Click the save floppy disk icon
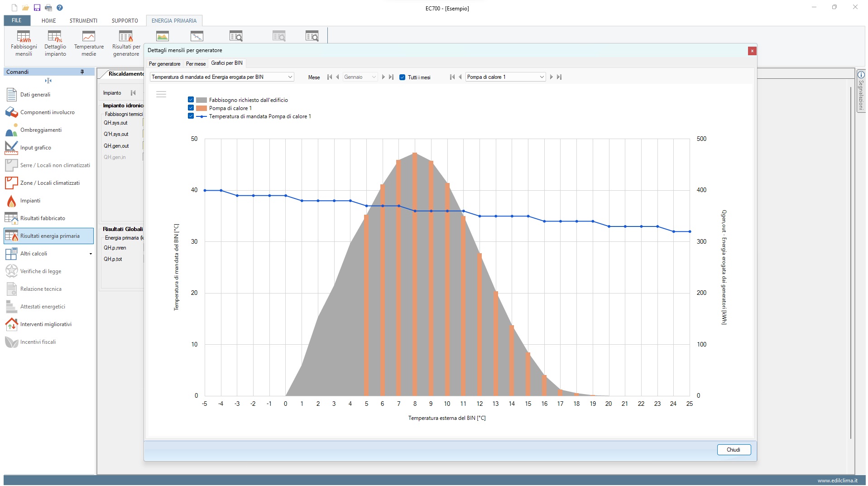868x486 pixels. [x=37, y=8]
